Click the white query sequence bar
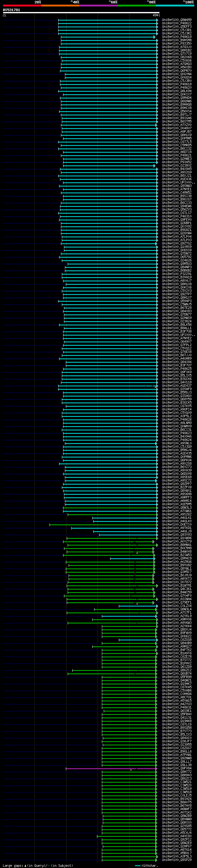Image resolution: width=197 pixels, height=868 pixels. (x=81, y=13)
